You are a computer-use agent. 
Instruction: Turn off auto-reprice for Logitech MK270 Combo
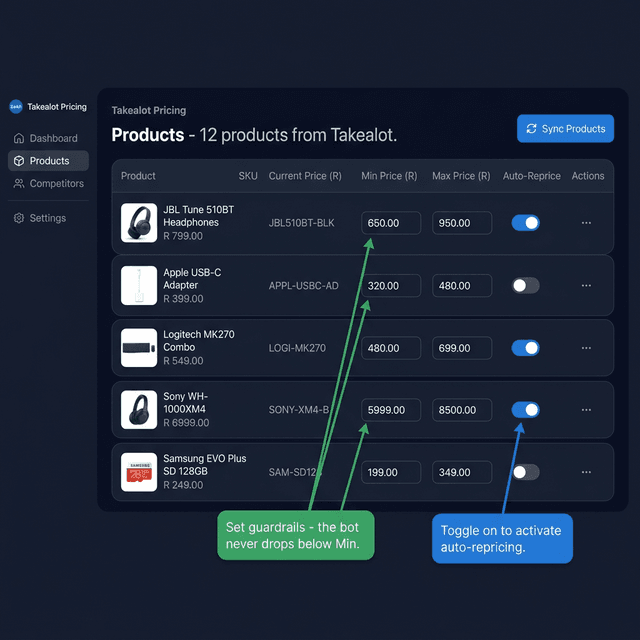tap(526, 348)
